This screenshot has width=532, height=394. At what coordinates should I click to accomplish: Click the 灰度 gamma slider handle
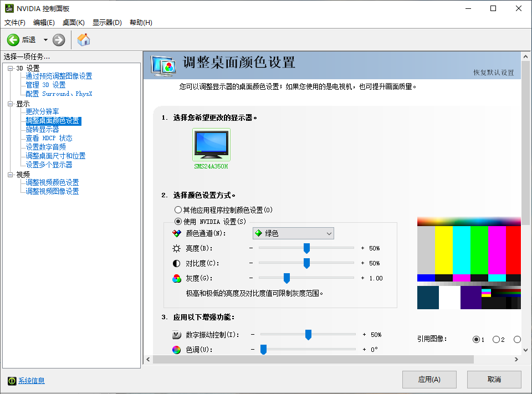(287, 278)
